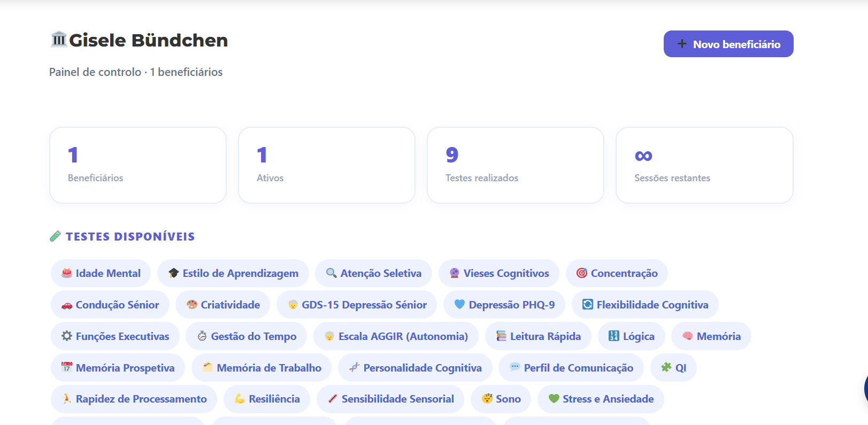Click the face icon on Escala AGGIR (Autonomia)

tap(329, 336)
